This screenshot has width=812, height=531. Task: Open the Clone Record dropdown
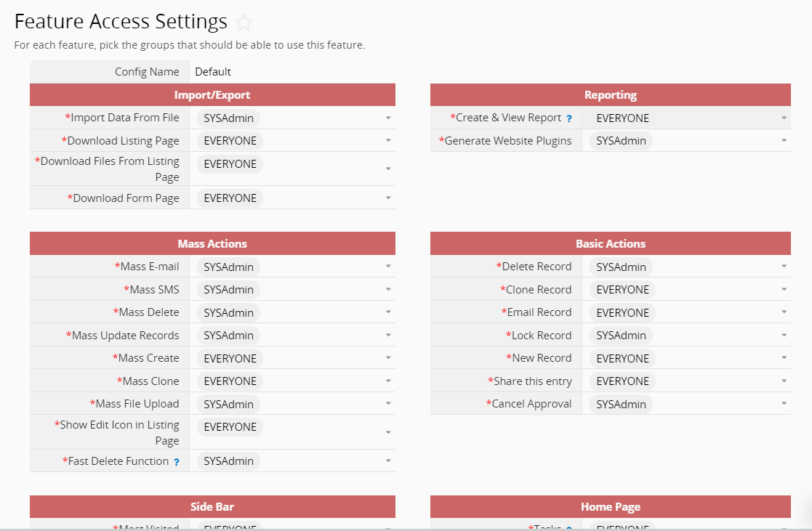[x=784, y=289]
